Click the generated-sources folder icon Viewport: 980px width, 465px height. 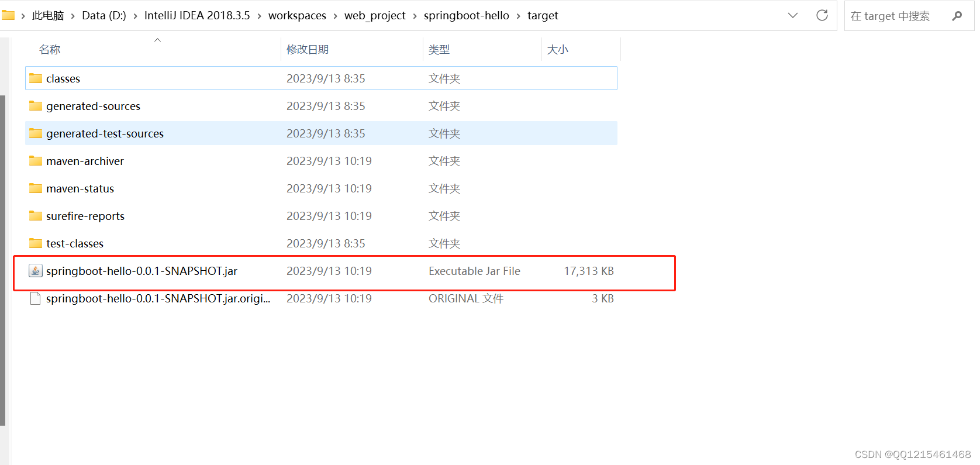(x=36, y=106)
